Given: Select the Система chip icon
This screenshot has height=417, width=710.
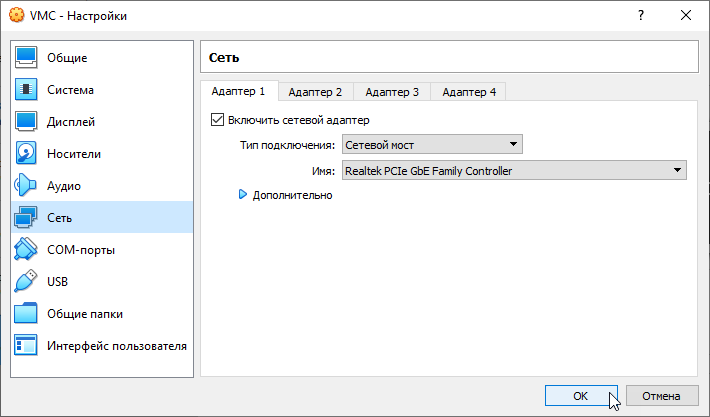Looking at the screenshot, I should point(27,90).
